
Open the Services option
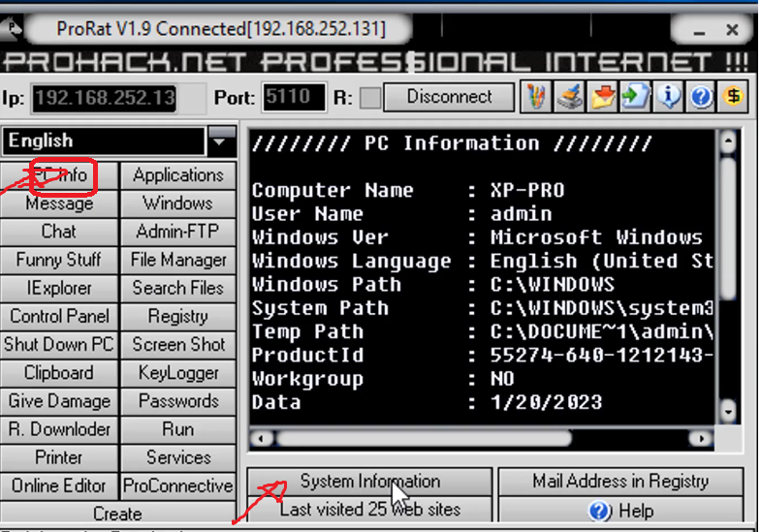178,457
